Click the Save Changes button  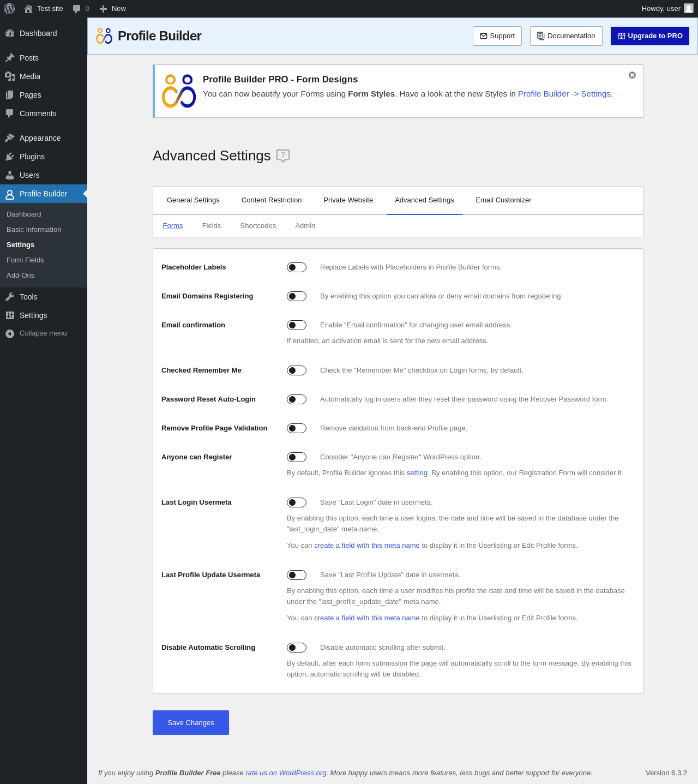(x=191, y=723)
